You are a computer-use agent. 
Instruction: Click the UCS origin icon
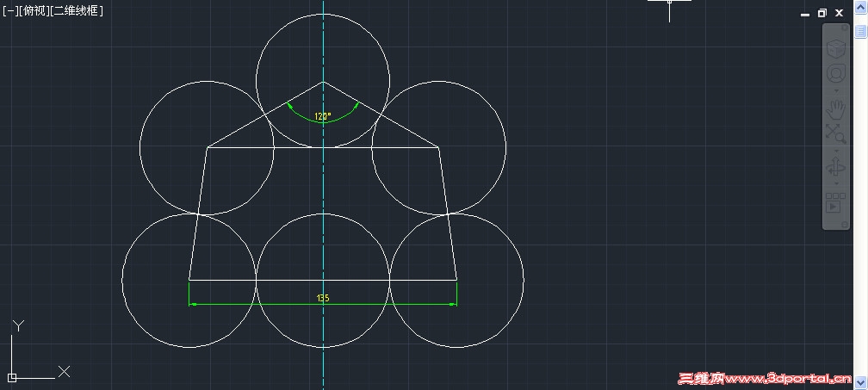tap(12, 378)
